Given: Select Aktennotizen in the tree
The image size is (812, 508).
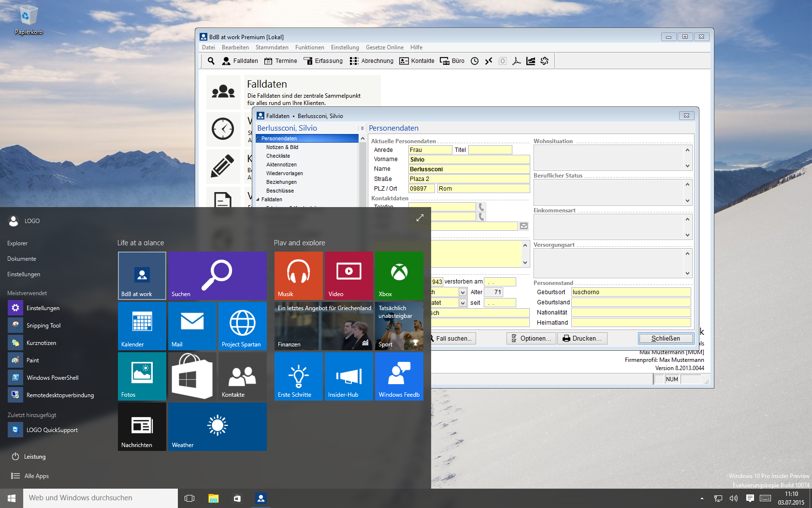Looking at the screenshot, I should click(281, 164).
